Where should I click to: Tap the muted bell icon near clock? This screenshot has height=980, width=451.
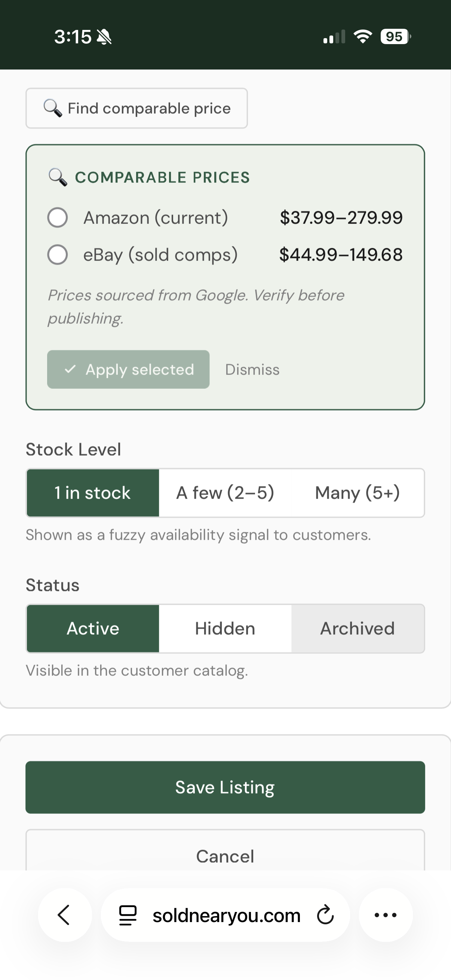104,37
